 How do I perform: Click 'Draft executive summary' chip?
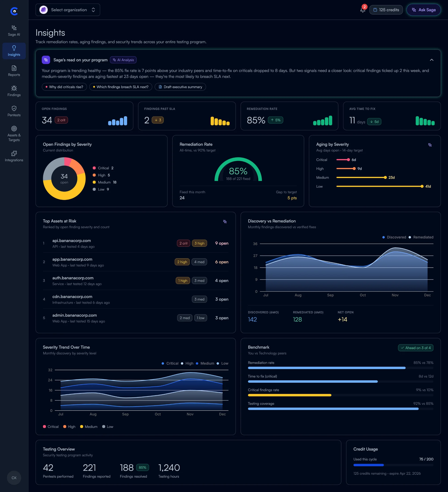tap(180, 87)
